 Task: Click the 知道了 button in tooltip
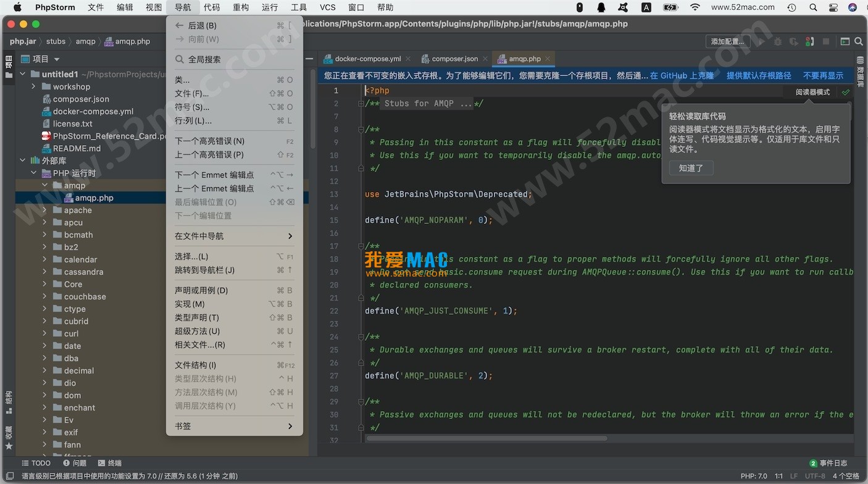pyautogui.click(x=691, y=168)
